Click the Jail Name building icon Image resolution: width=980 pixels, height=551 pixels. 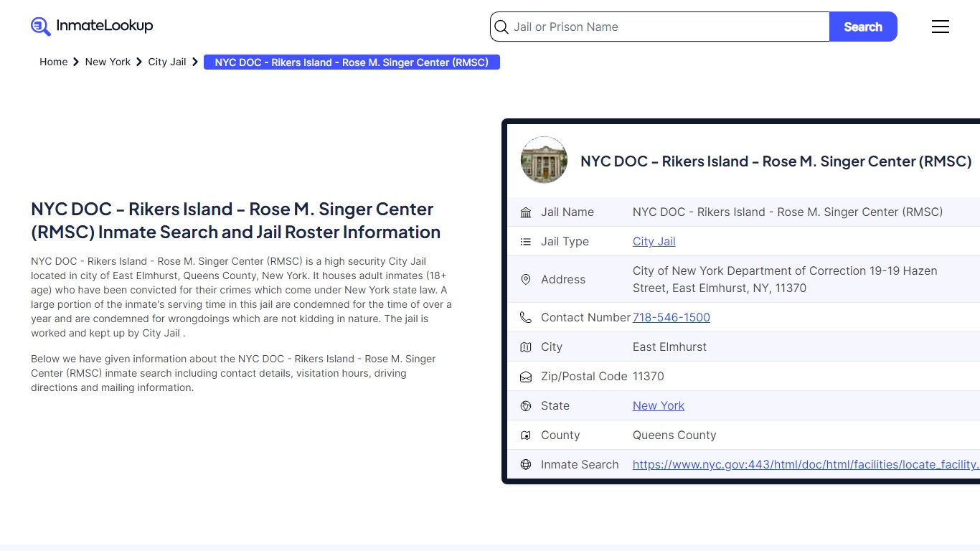[x=526, y=212]
